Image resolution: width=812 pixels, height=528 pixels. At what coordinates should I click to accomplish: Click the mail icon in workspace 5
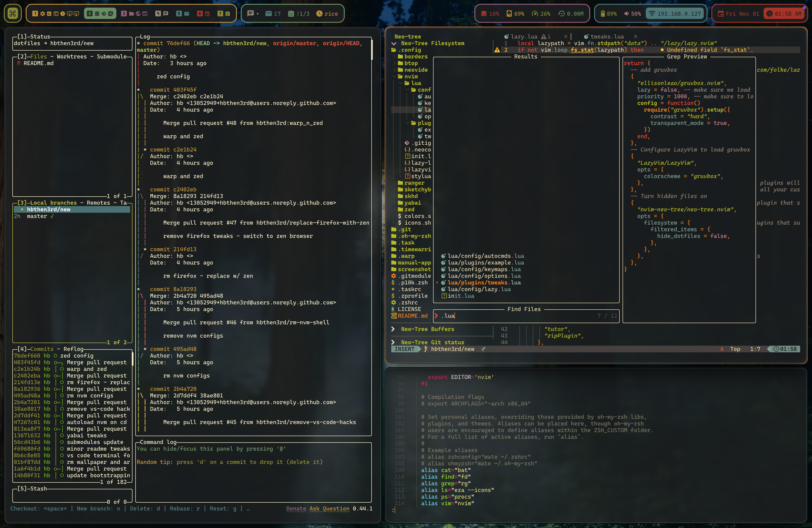point(187,14)
